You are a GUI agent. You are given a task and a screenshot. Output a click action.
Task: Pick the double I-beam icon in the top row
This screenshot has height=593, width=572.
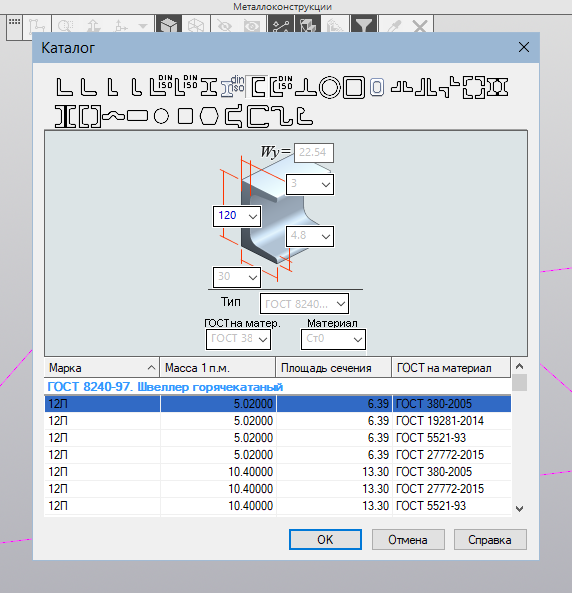[497, 87]
